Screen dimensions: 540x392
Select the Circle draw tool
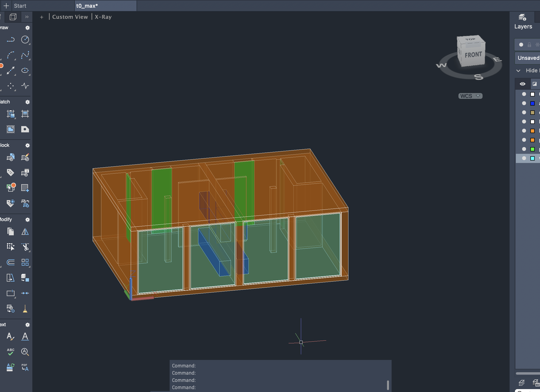coord(25,40)
